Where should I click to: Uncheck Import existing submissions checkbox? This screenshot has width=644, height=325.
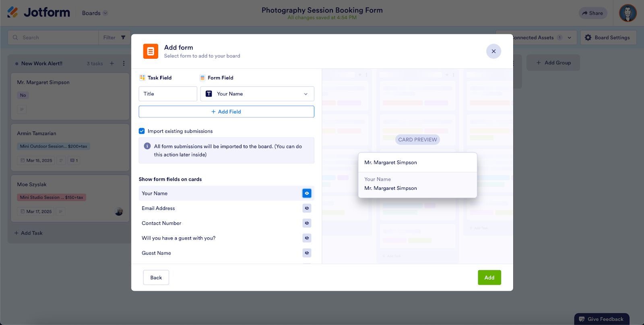tap(142, 131)
